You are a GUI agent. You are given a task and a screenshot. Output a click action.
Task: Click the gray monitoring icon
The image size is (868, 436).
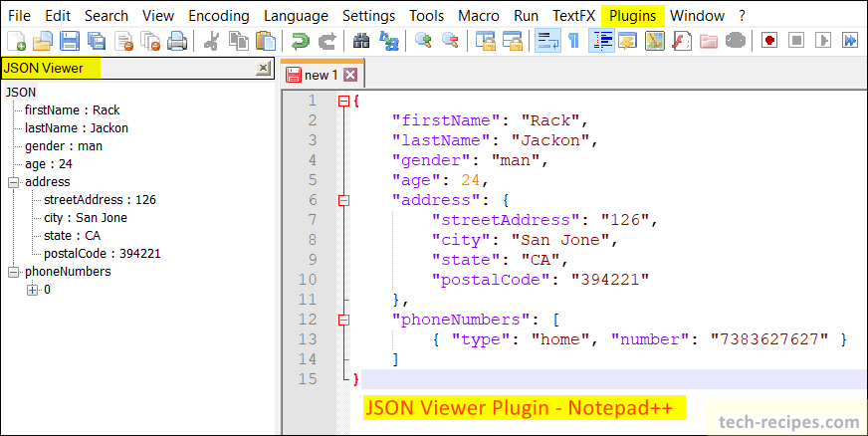coord(736,41)
